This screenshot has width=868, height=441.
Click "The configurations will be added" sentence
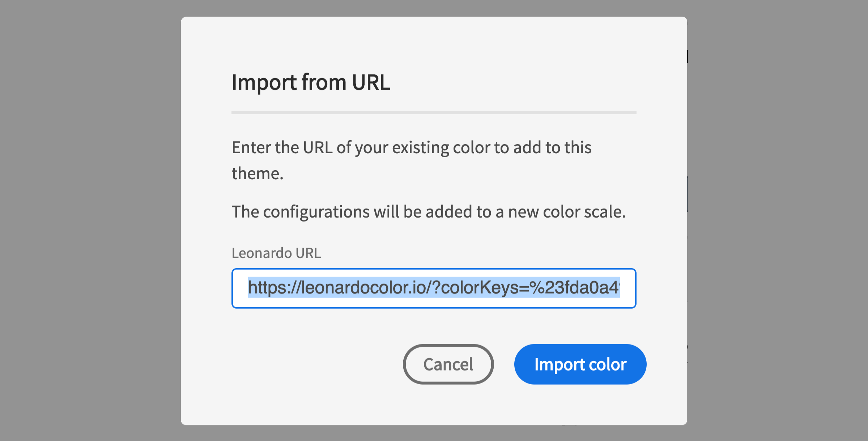click(x=428, y=212)
